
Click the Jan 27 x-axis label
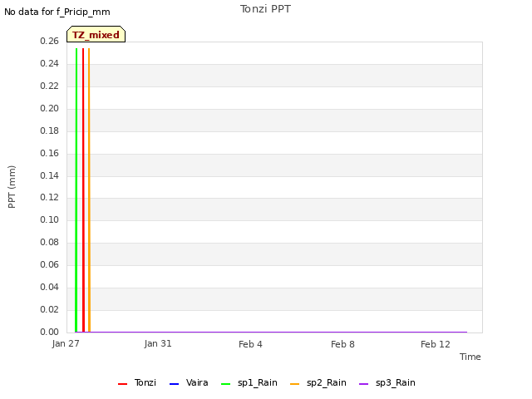[66, 343]
